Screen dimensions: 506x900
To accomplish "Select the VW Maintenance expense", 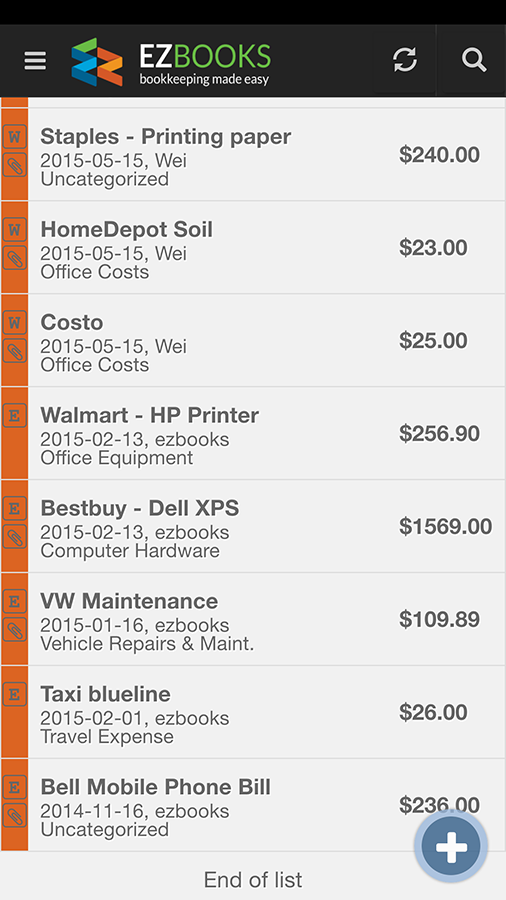I will (x=267, y=619).
